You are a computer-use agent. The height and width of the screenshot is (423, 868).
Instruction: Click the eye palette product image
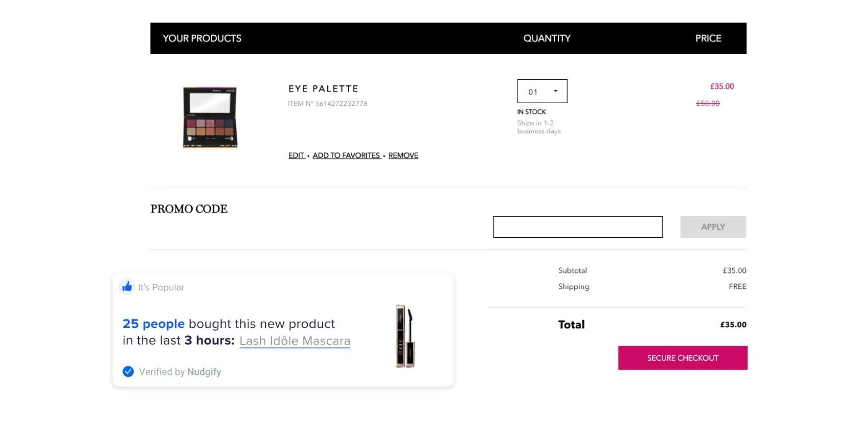click(x=210, y=117)
